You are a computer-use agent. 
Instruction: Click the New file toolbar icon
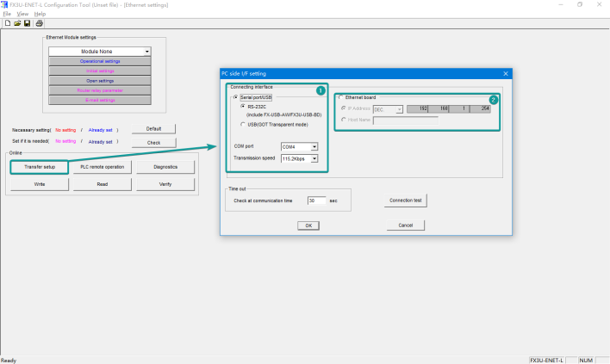[7, 23]
